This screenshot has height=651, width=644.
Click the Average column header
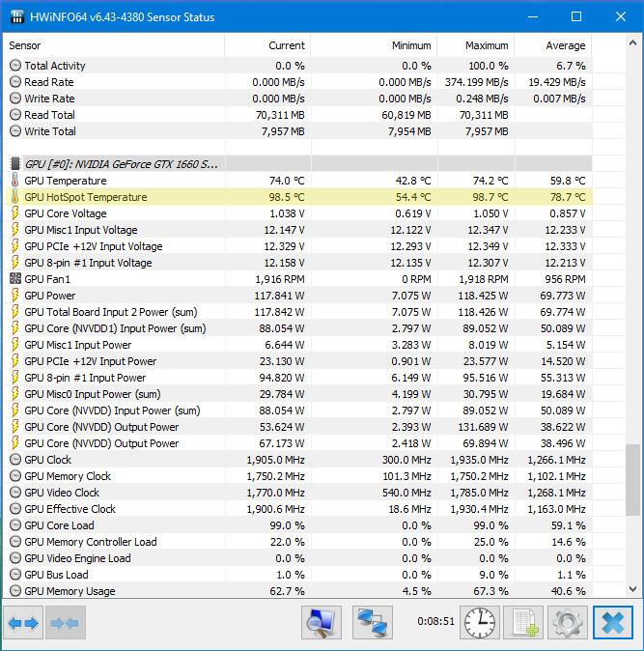click(x=553, y=45)
